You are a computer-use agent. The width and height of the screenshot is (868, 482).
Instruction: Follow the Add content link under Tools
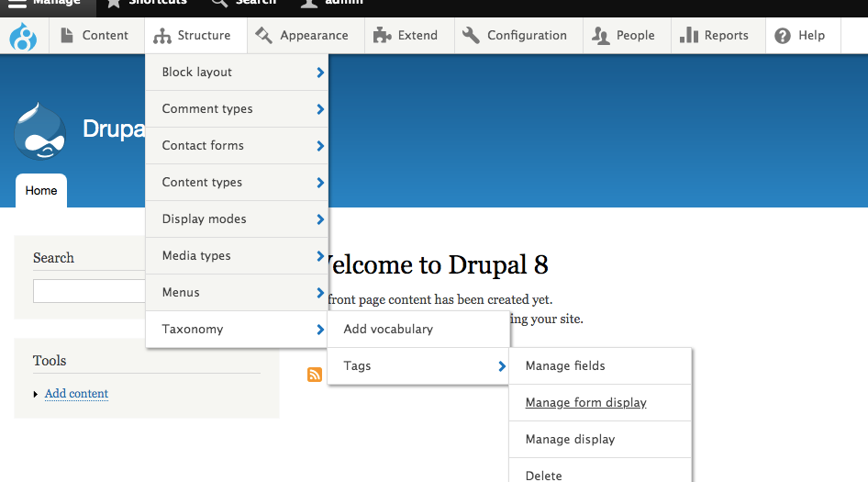coord(76,393)
